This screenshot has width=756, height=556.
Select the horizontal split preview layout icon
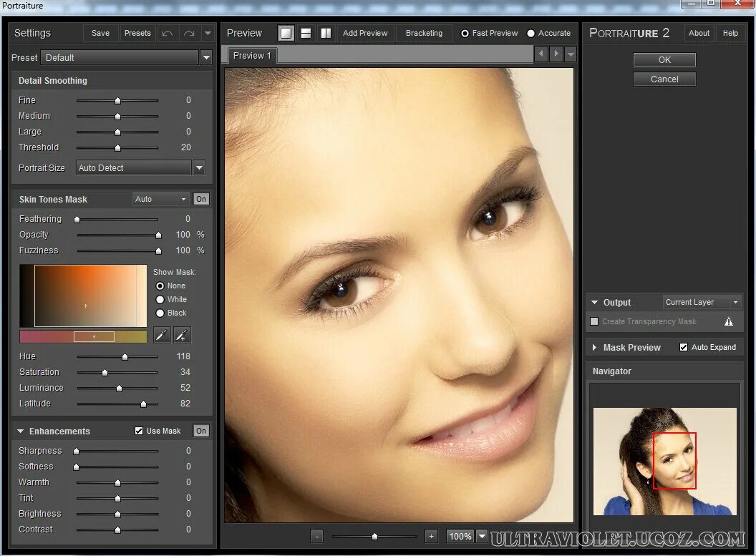[x=304, y=33]
